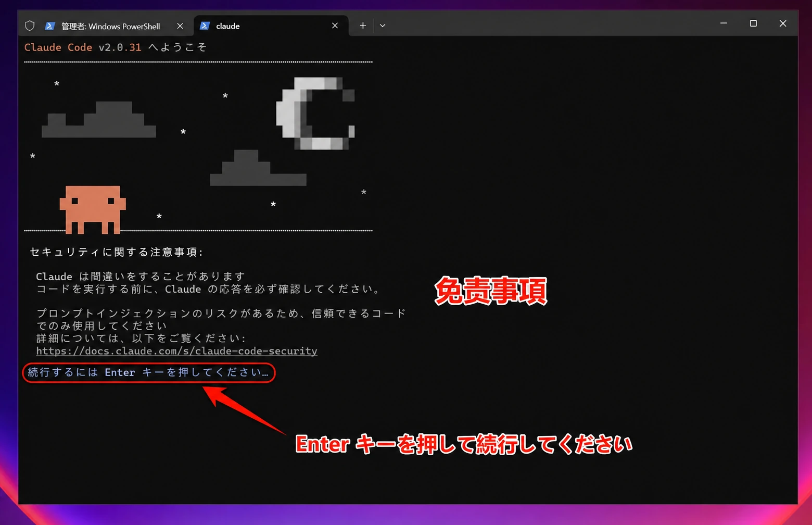Expand the new tab profile dropdown
This screenshot has height=525, width=812.
click(x=383, y=26)
